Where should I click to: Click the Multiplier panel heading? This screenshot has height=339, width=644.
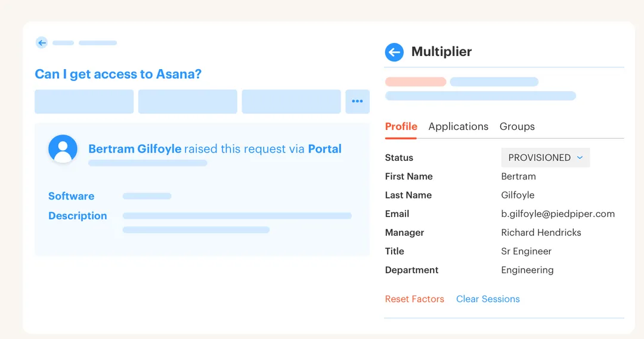pos(441,52)
